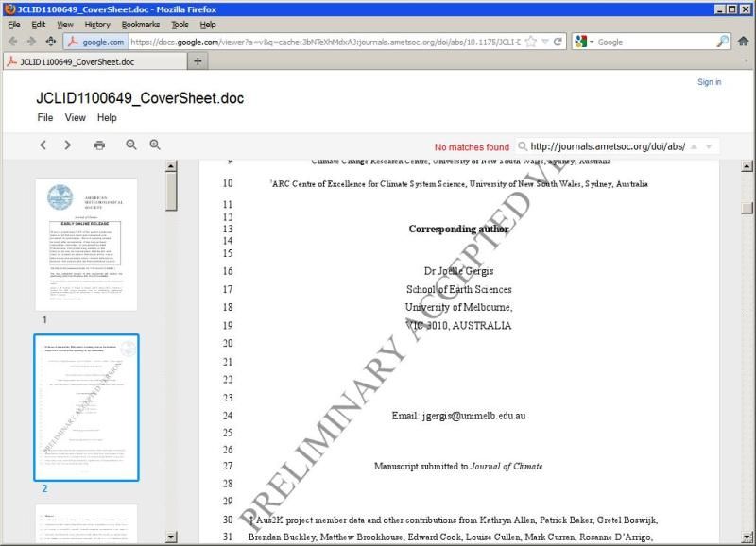Go to the Firefox home page
This screenshot has height=546, width=756.
[744, 42]
